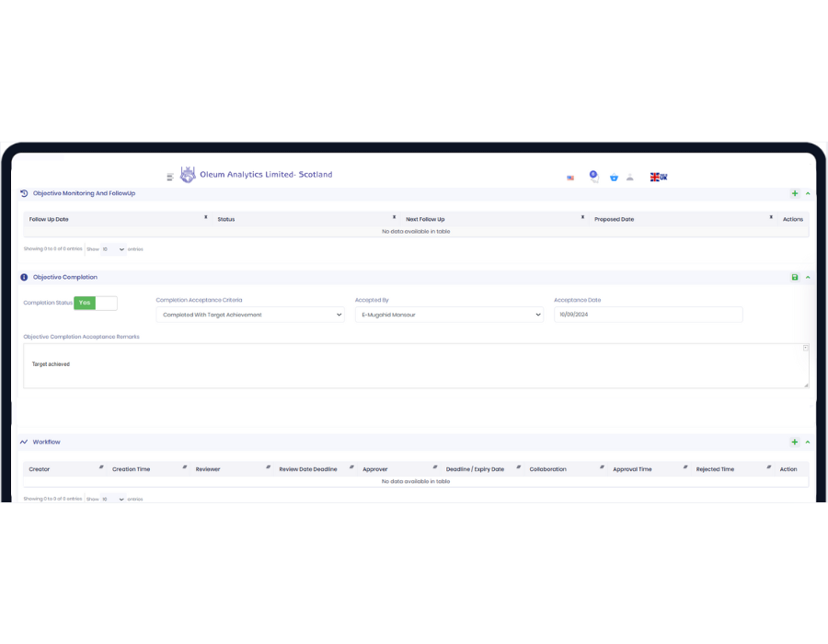Open the hamburger menu beside the logo
Screen dimensions: 828x644
tap(170, 177)
